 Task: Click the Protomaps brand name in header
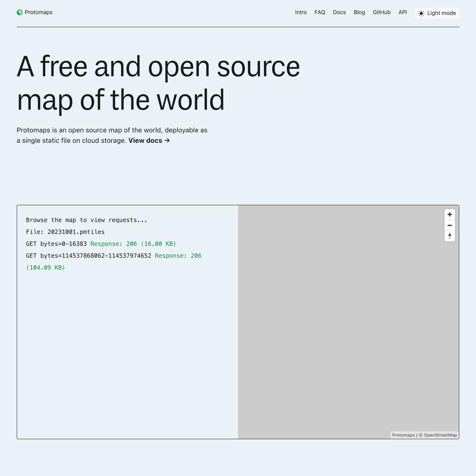39,12
